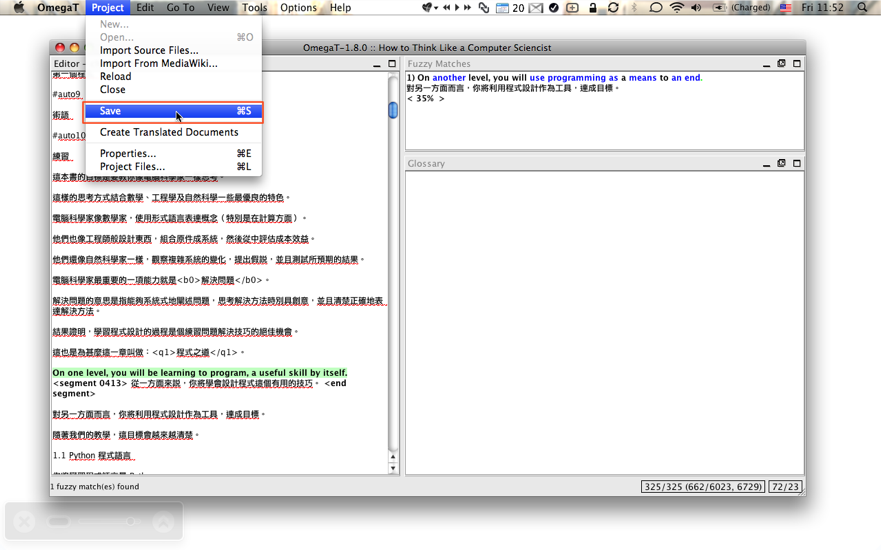Image resolution: width=881 pixels, height=550 pixels.
Task: Open the OmegaT application menu
Action: 57,7
